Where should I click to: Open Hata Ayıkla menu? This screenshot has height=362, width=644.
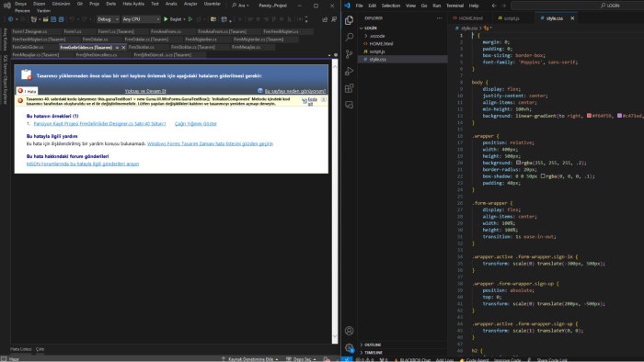133,4
